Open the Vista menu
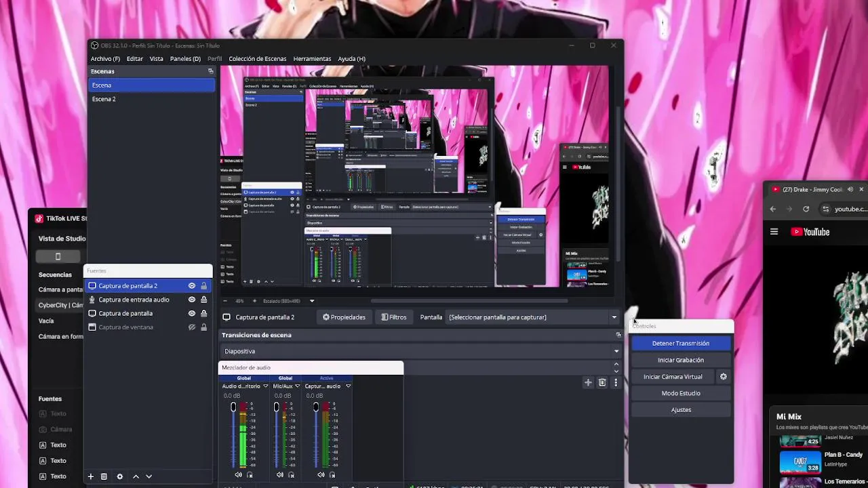Viewport: 868px width, 488px height. pos(157,59)
